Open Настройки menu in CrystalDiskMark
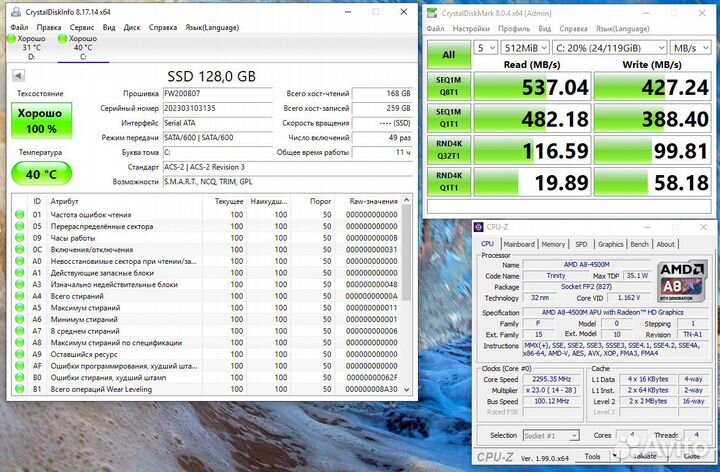This screenshot has width=720, height=472. coord(471,28)
